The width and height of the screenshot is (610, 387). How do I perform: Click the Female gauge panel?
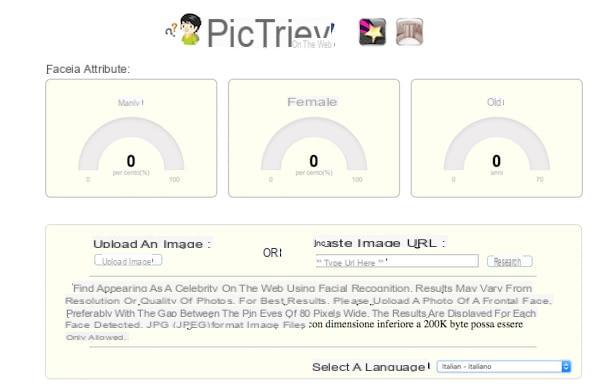point(314,138)
